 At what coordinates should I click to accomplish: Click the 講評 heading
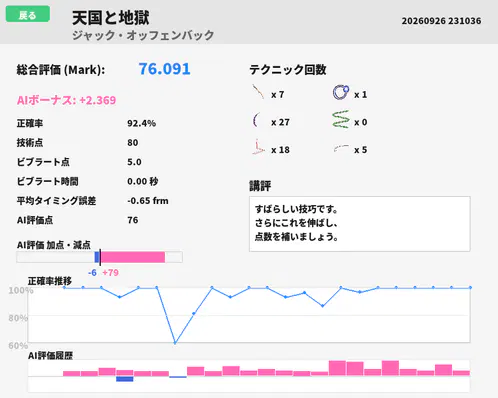pyautogui.click(x=260, y=186)
